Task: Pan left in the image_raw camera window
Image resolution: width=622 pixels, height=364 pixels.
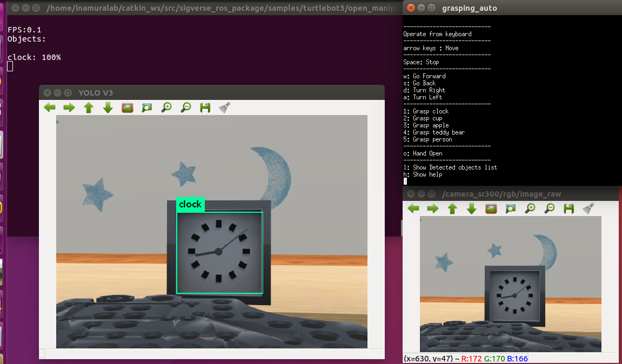Action: 413,208
